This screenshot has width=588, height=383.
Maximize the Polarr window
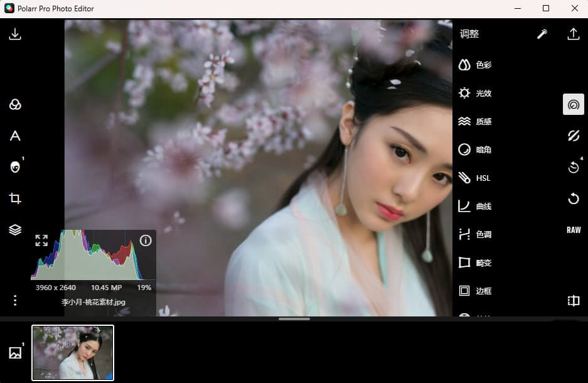coord(546,8)
